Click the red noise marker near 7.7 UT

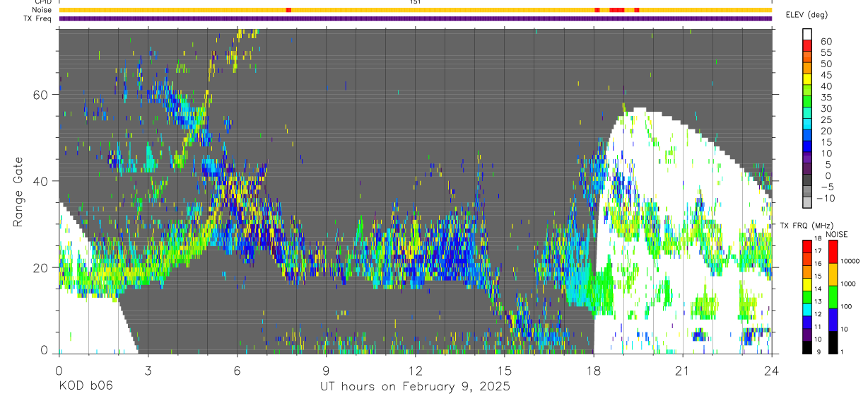pyautogui.click(x=288, y=10)
